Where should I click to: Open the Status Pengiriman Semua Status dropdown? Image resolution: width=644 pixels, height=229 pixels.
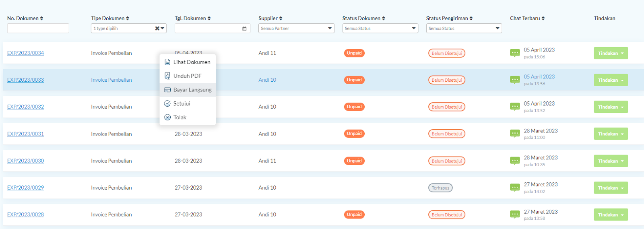click(x=464, y=29)
